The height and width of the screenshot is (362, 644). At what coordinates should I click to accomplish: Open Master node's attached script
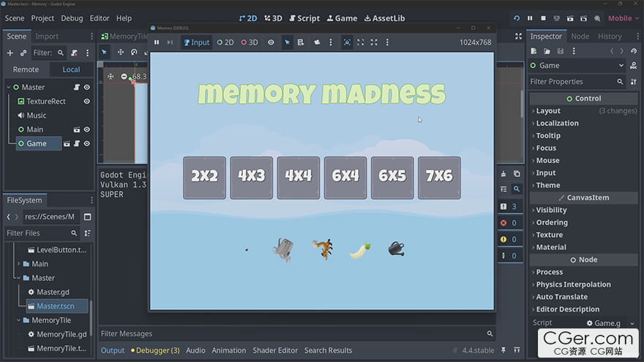tap(76, 88)
